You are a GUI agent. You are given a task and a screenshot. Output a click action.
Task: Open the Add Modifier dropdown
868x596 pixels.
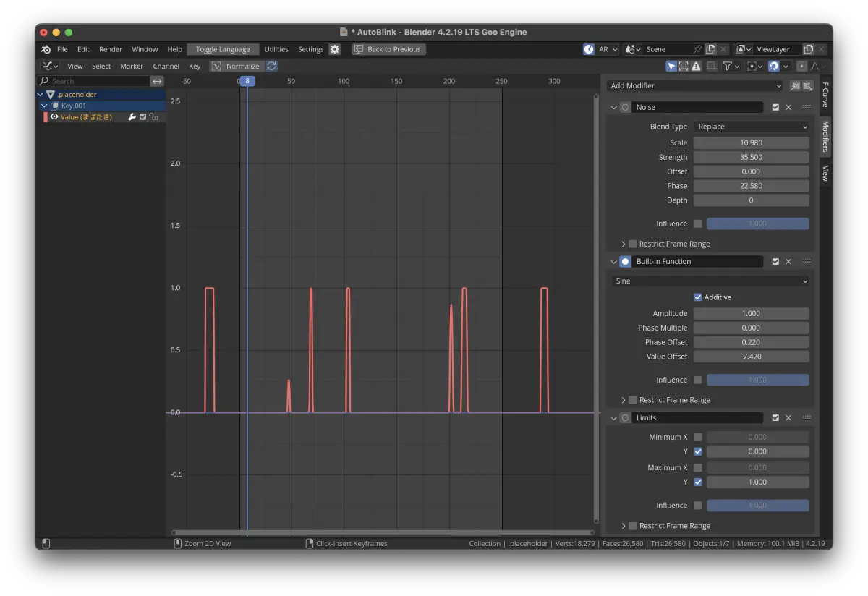694,85
